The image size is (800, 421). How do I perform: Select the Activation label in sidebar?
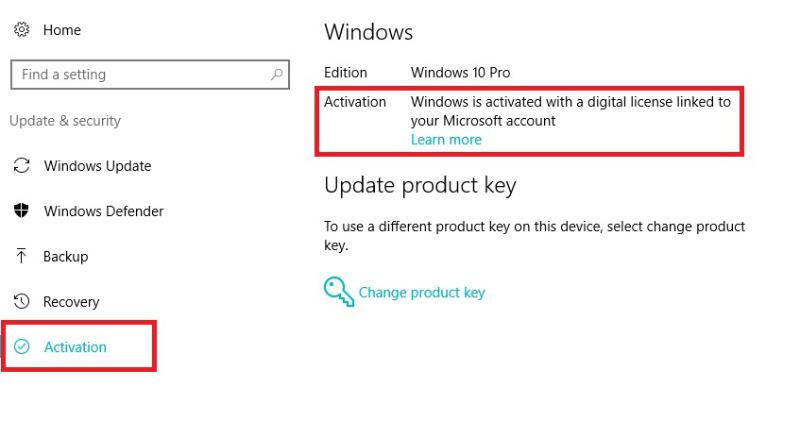[x=75, y=347]
